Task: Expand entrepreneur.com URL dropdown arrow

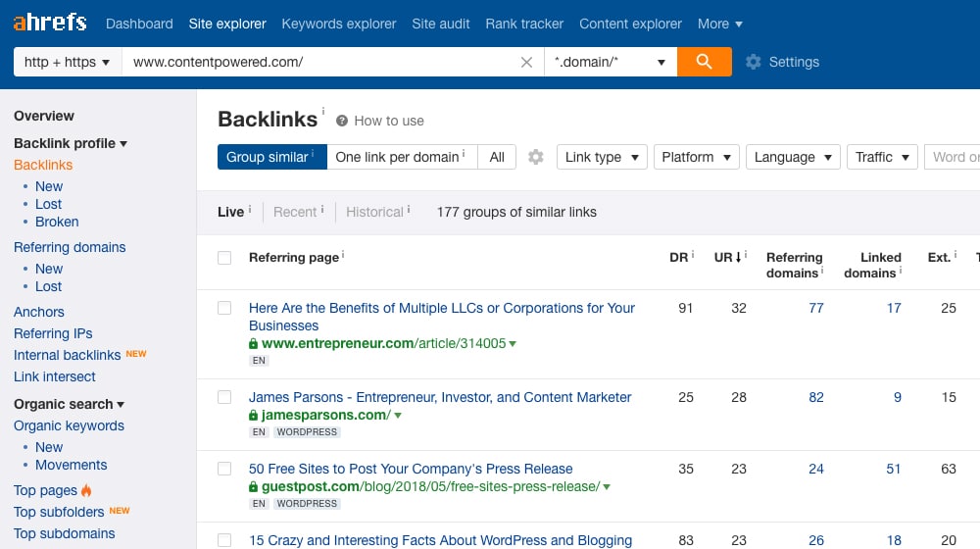Action: click(513, 344)
